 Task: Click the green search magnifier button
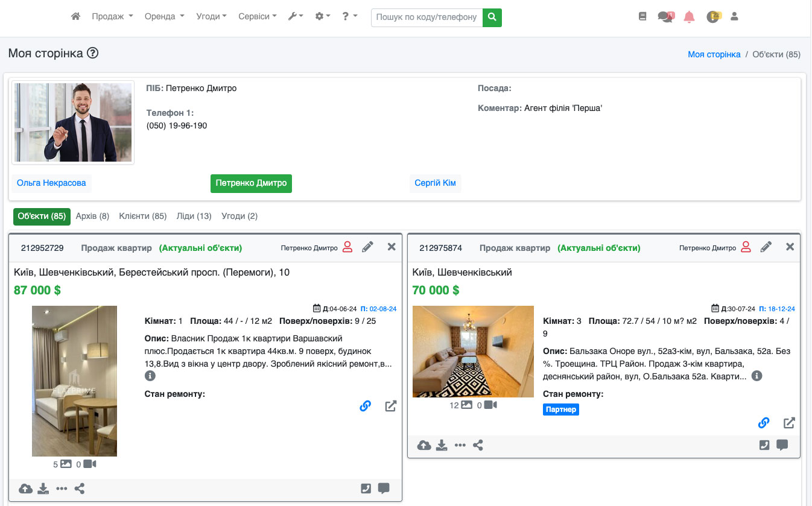[492, 17]
